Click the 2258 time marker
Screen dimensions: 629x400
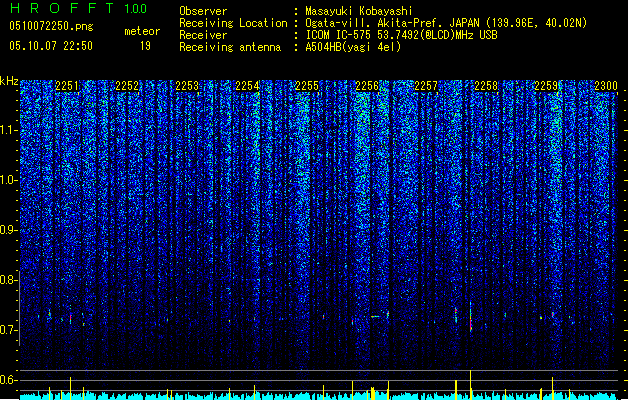coord(486,85)
